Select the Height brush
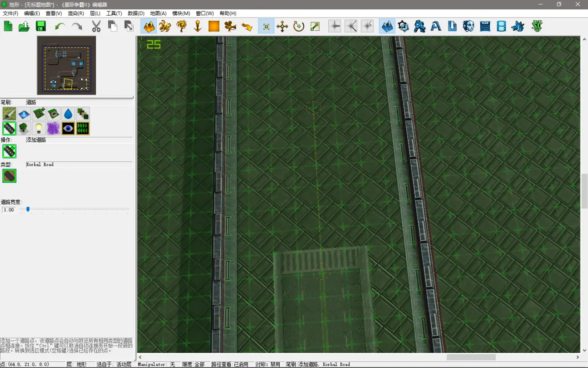This screenshot has width=588, height=368. coord(24,113)
